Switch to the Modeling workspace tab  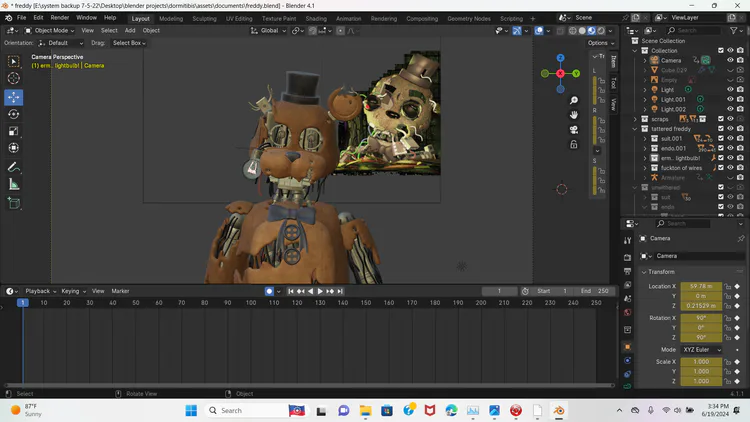pyautogui.click(x=171, y=19)
